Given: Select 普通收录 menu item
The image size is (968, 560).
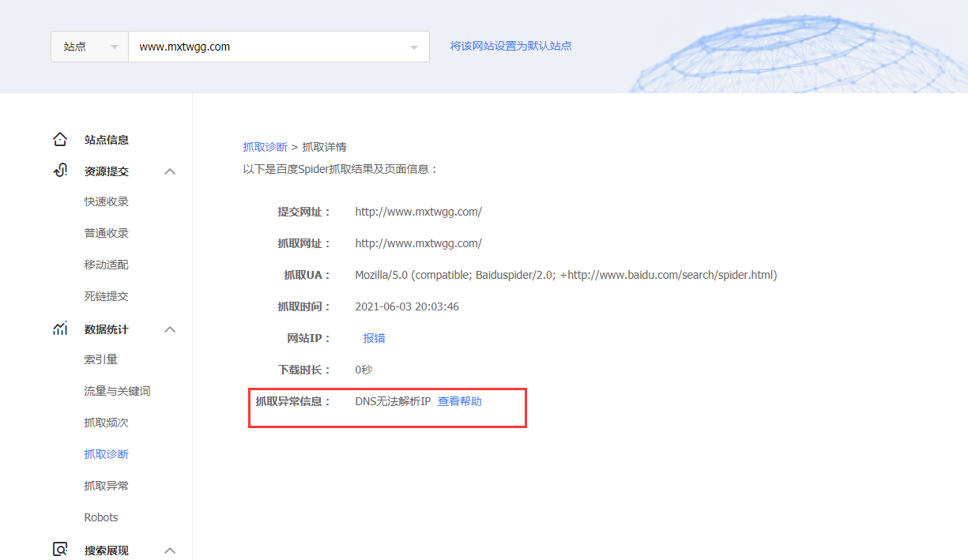Looking at the screenshot, I should (106, 233).
